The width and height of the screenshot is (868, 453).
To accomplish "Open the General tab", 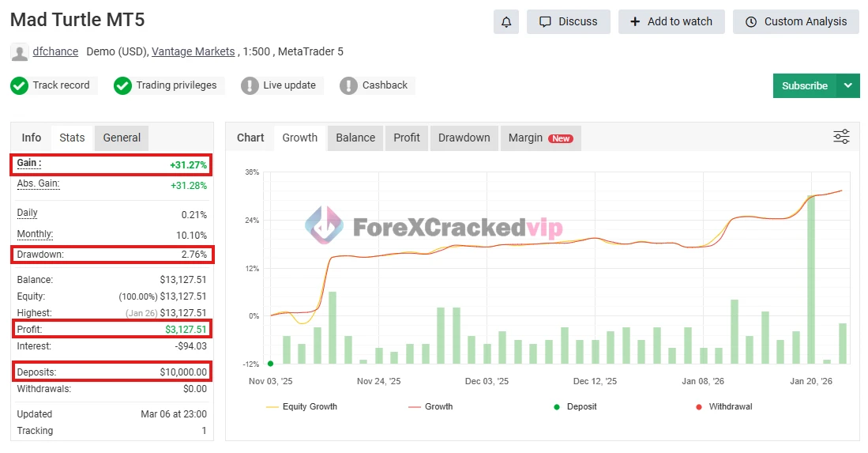I will pos(122,138).
